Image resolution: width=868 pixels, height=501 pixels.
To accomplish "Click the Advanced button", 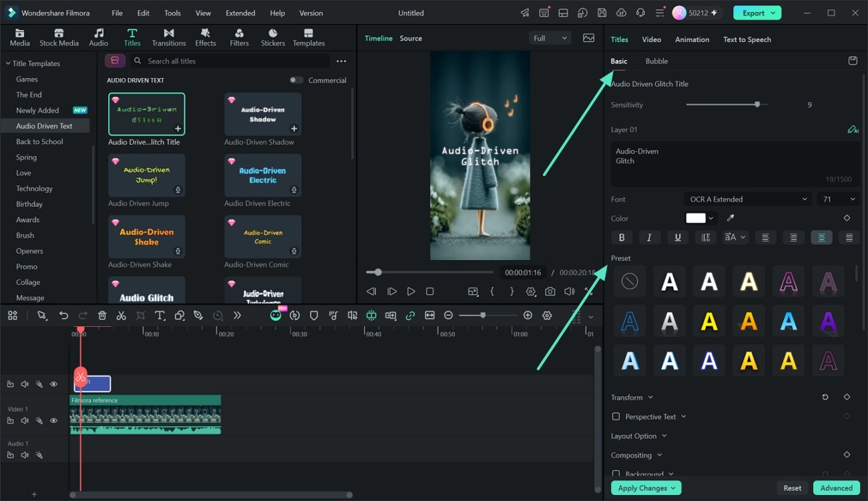I will [x=836, y=488].
